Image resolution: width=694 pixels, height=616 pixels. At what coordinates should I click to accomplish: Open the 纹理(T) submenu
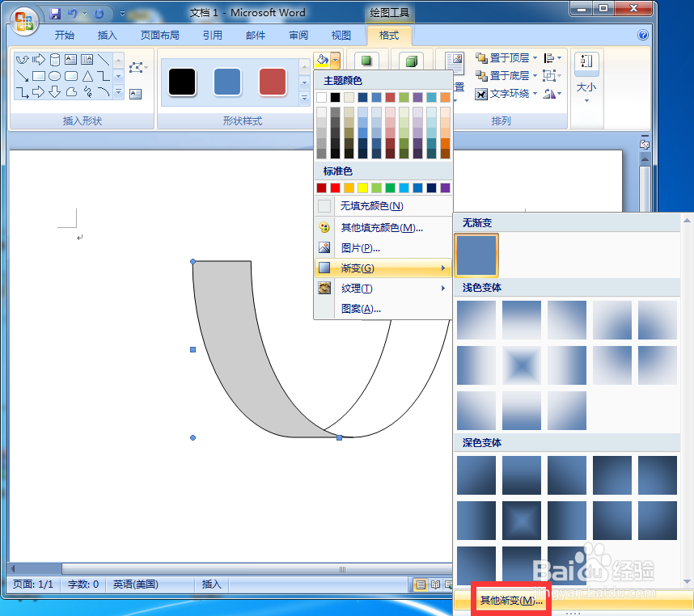pyautogui.click(x=383, y=289)
